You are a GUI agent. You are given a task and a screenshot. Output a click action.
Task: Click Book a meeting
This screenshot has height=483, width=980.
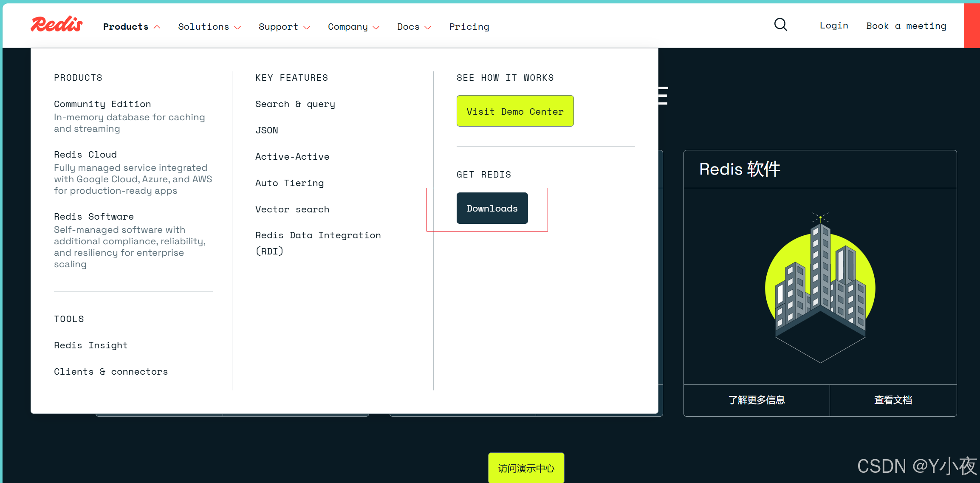[x=906, y=26]
